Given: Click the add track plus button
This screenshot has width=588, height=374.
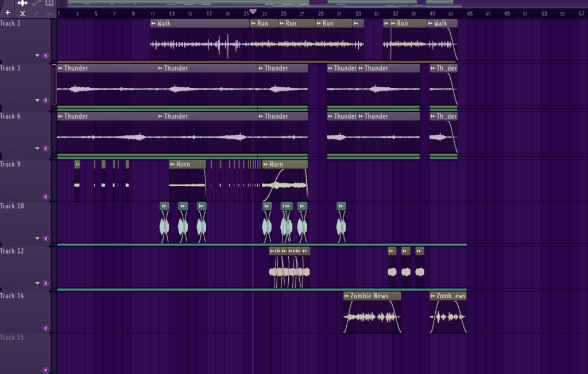Looking at the screenshot, I should click(7, 13).
